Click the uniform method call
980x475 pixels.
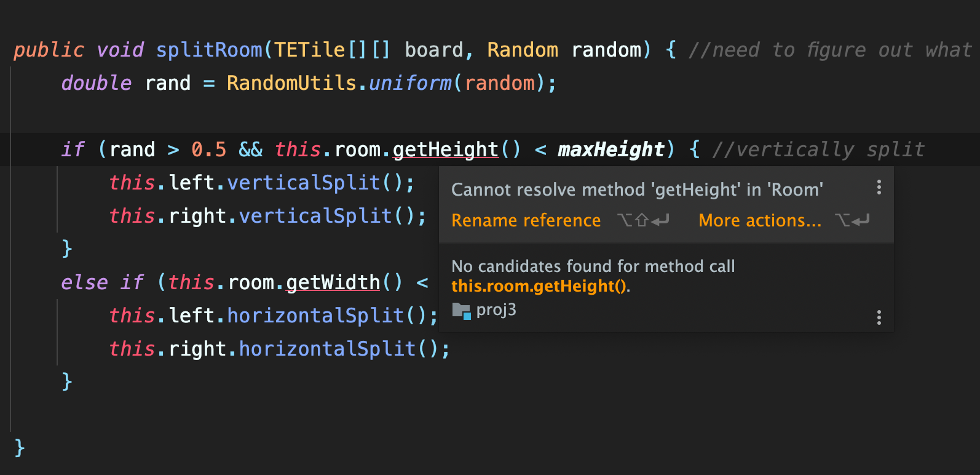410,83
